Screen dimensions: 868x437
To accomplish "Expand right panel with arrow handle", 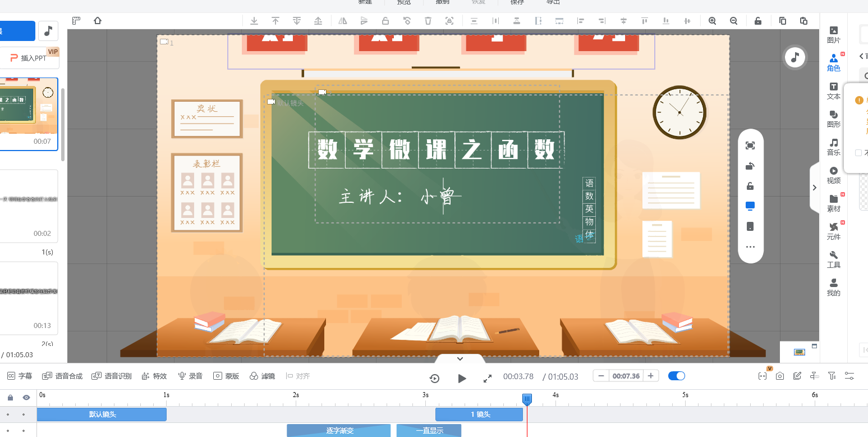I will (815, 188).
